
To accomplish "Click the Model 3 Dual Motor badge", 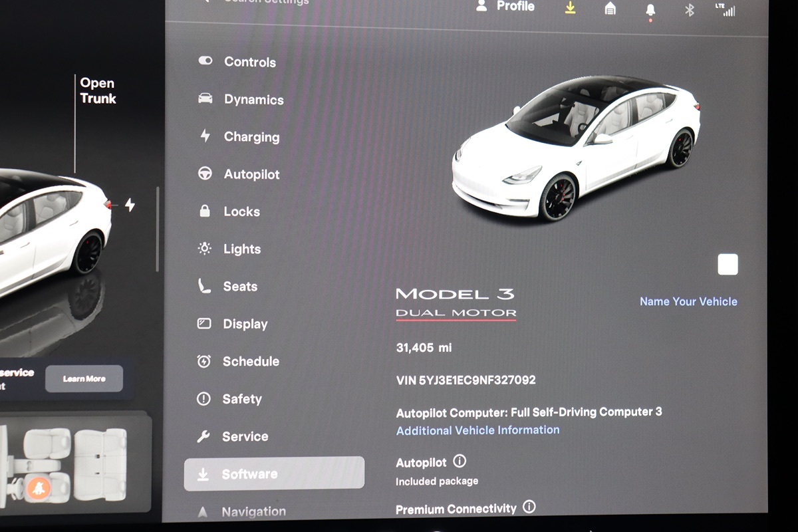I will click(x=456, y=303).
